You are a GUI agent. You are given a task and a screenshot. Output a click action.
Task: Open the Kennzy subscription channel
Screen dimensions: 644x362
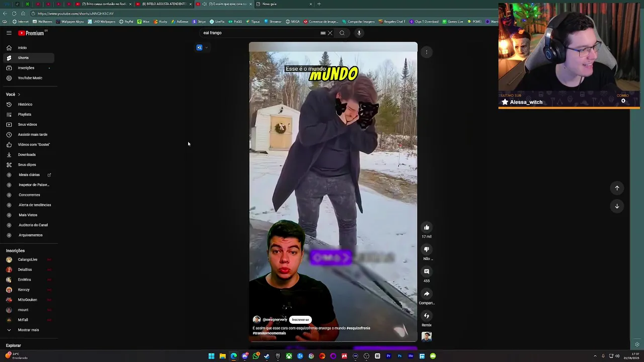[x=29, y=290]
